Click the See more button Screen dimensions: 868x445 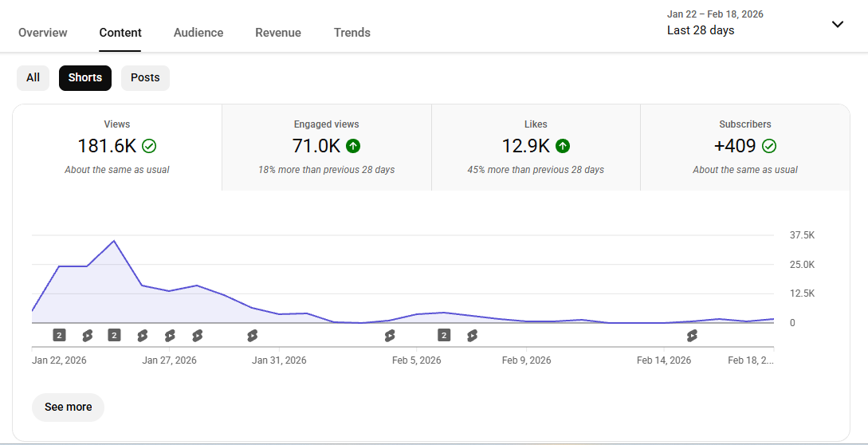pyautogui.click(x=68, y=407)
